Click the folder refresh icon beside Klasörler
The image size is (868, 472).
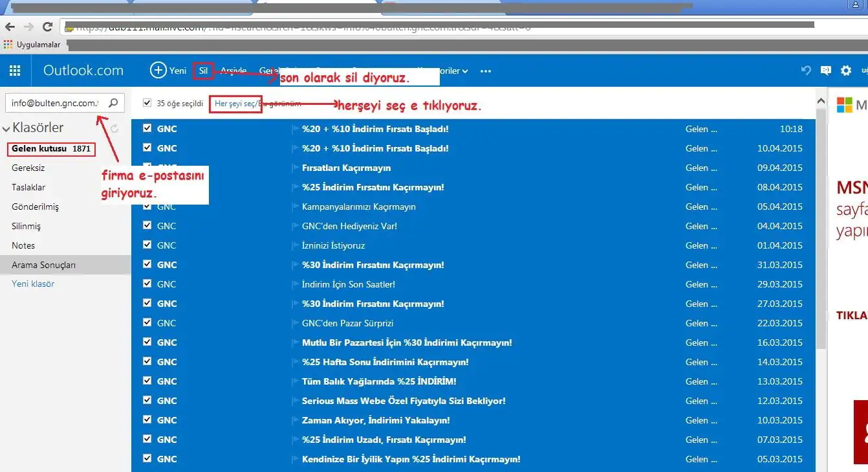point(114,128)
